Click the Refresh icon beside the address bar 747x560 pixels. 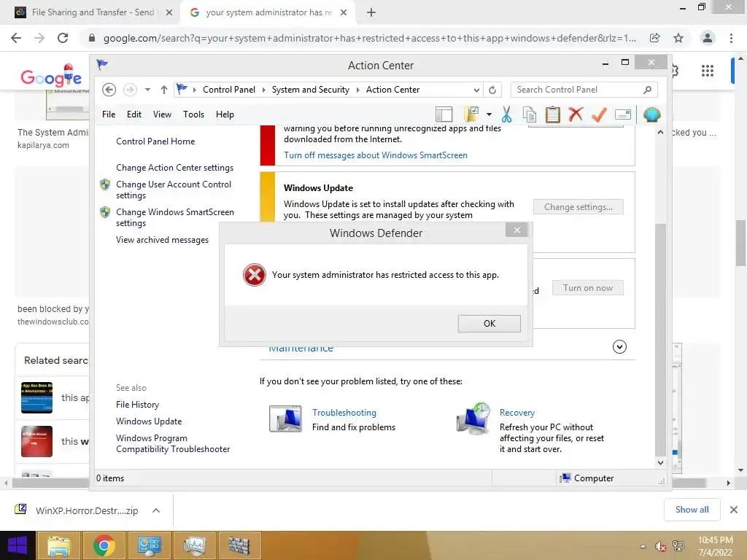(492, 90)
